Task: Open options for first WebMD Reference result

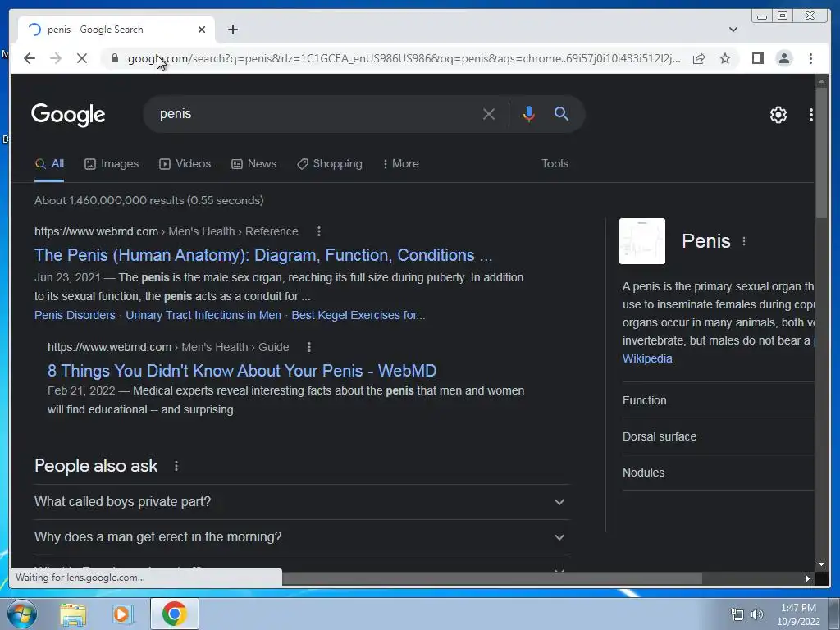Action: coord(319,231)
